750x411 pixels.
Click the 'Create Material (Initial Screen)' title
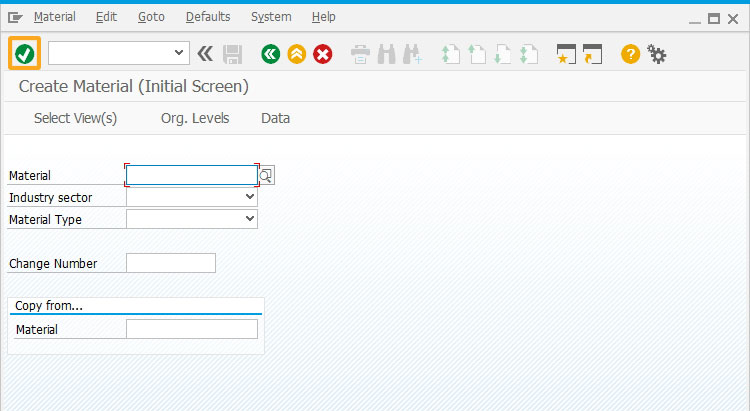[134, 87]
